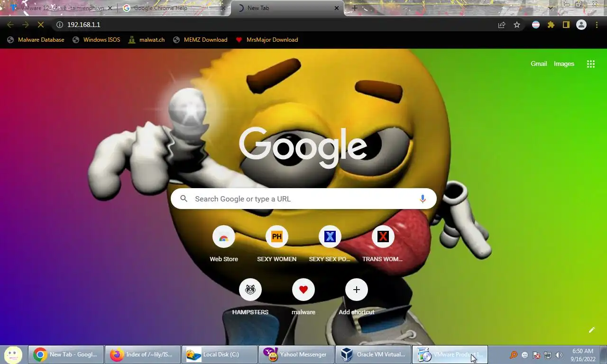The image size is (607, 364).
Task: Open the Gmail link
Action: (539, 64)
